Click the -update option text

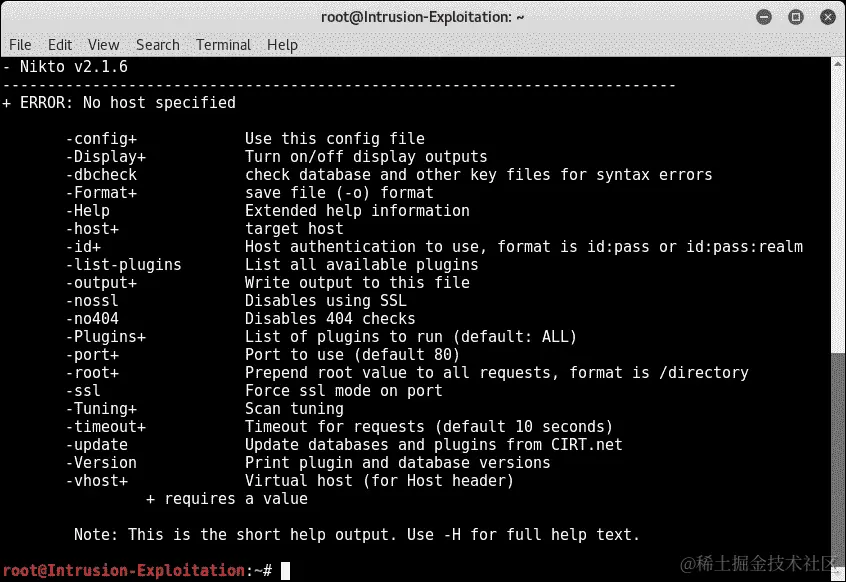click(97, 445)
